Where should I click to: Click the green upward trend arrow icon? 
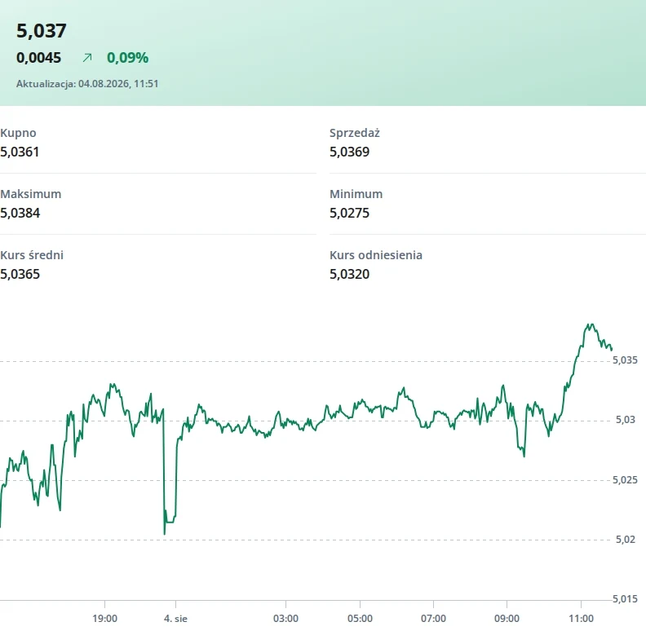point(87,58)
